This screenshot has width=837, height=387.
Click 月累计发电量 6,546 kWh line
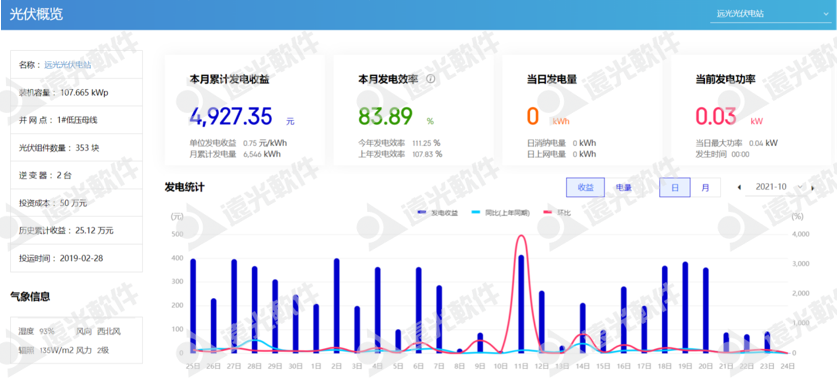235,154
